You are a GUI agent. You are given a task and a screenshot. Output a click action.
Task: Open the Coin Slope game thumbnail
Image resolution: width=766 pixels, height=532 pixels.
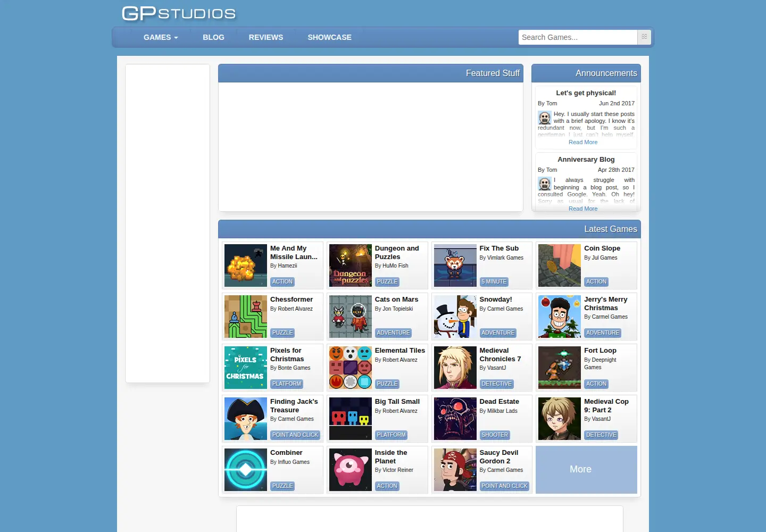(x=560, y=265)
